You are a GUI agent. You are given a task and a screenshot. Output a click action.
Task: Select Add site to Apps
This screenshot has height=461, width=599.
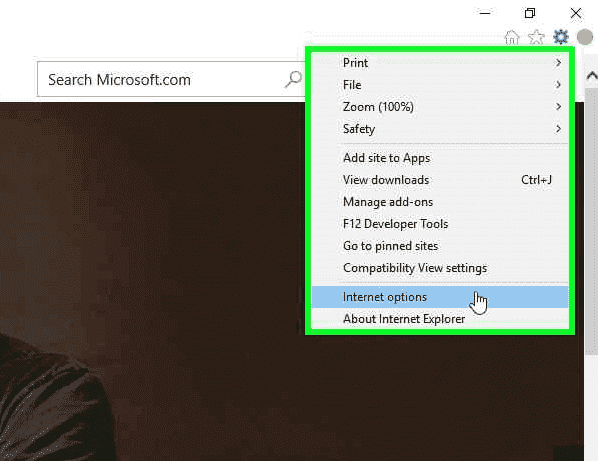[x=440, y=158]
